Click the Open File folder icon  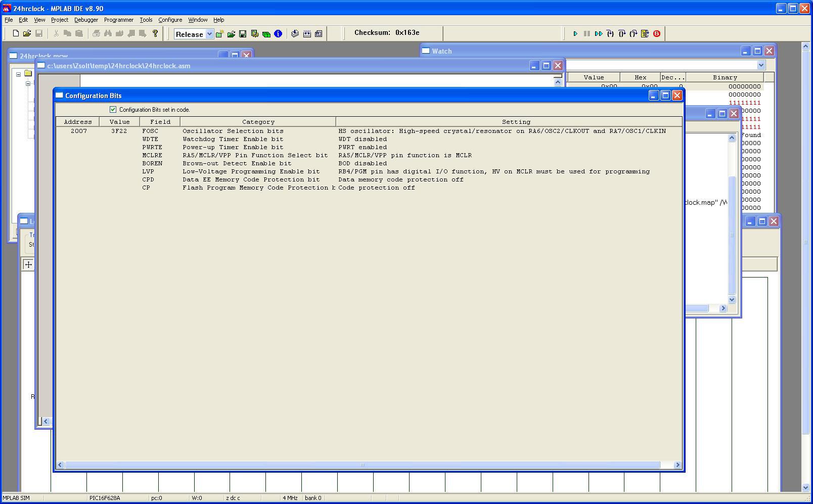27,34
